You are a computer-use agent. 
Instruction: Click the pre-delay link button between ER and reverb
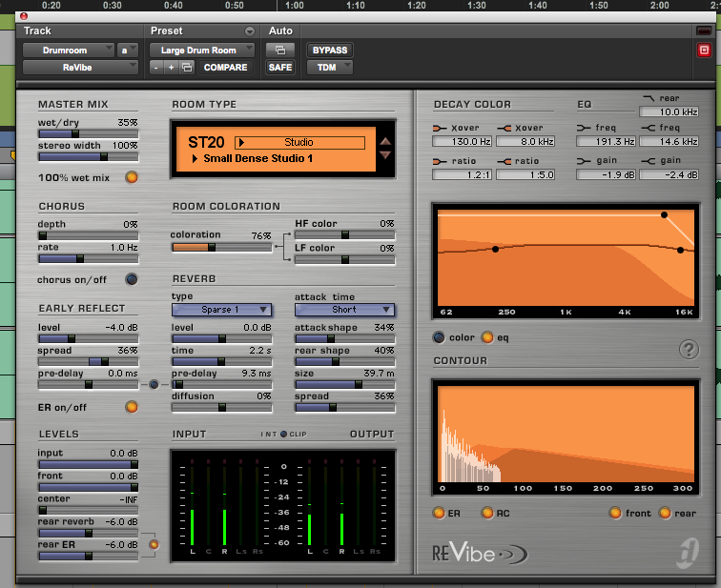(154, 384)
